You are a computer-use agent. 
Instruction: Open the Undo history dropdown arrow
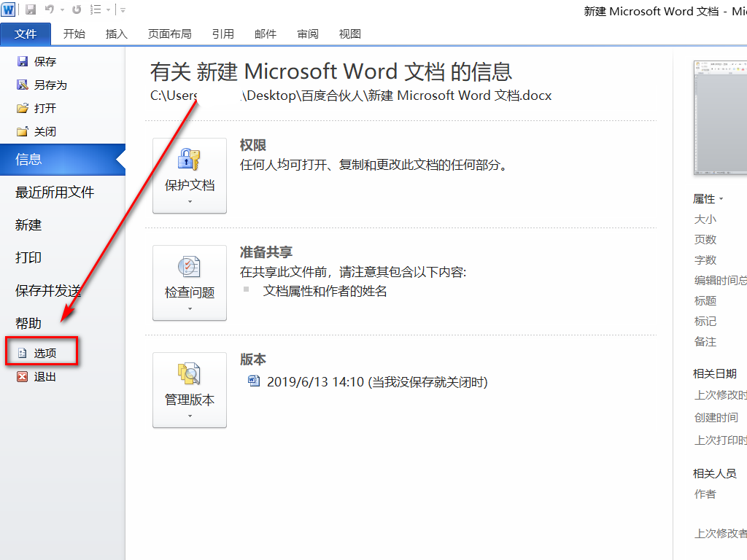coord(63,9)
